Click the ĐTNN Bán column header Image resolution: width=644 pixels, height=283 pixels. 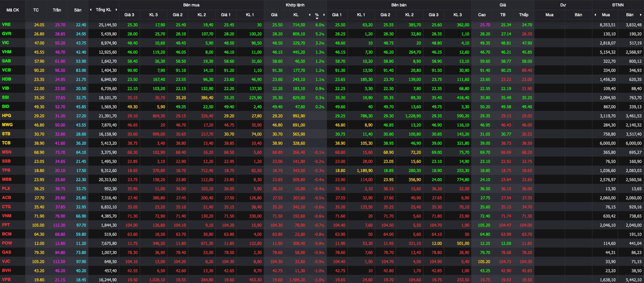pyautogui.click(x=629, y=15)
